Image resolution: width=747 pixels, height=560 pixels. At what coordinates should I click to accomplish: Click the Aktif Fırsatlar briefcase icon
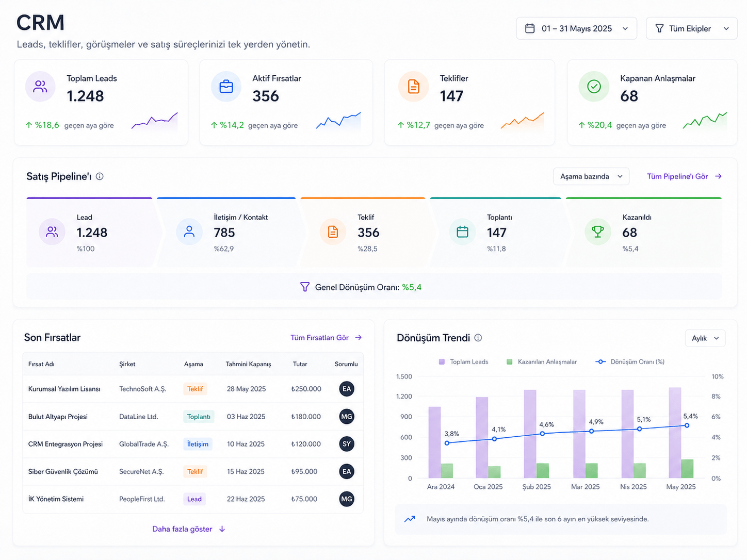tap(226, 87)
